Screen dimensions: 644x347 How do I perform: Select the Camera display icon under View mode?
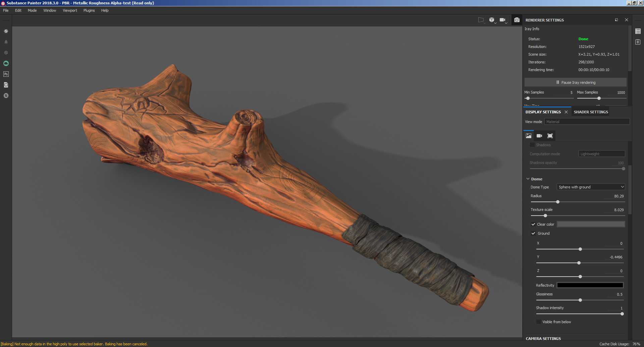(x=539, y=135)
